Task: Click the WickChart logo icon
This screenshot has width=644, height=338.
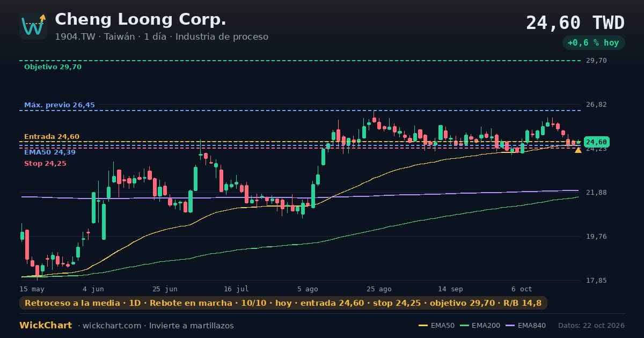Action: [x=33, y=26]
